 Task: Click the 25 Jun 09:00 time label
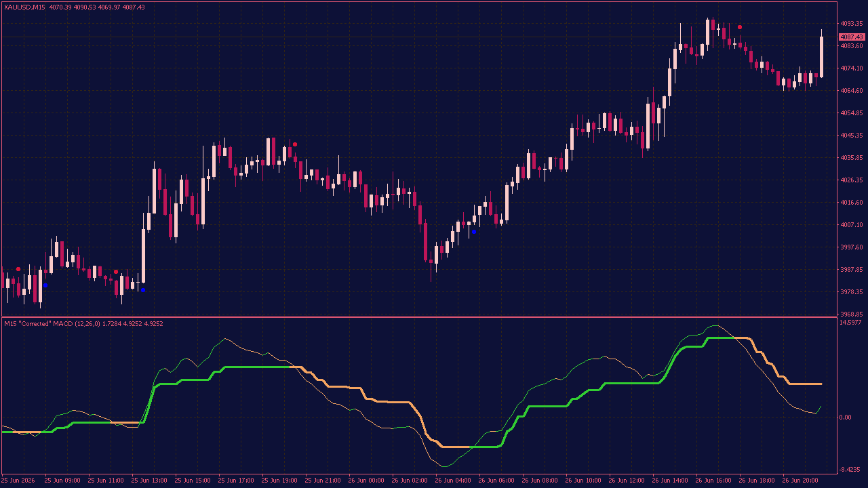(x=63, y=480)
